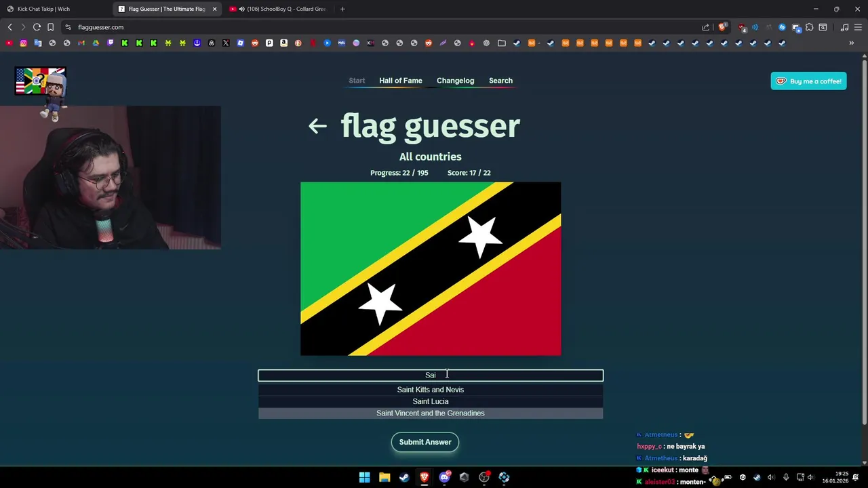This screenshot has width=868, height=488.
Task: Submit the current flag answer
Action: pos(425,442)
